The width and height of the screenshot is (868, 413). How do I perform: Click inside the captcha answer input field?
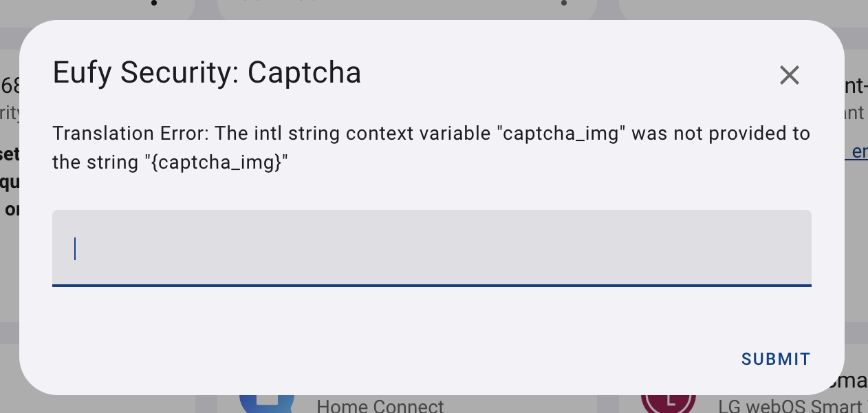pos(431,248)
